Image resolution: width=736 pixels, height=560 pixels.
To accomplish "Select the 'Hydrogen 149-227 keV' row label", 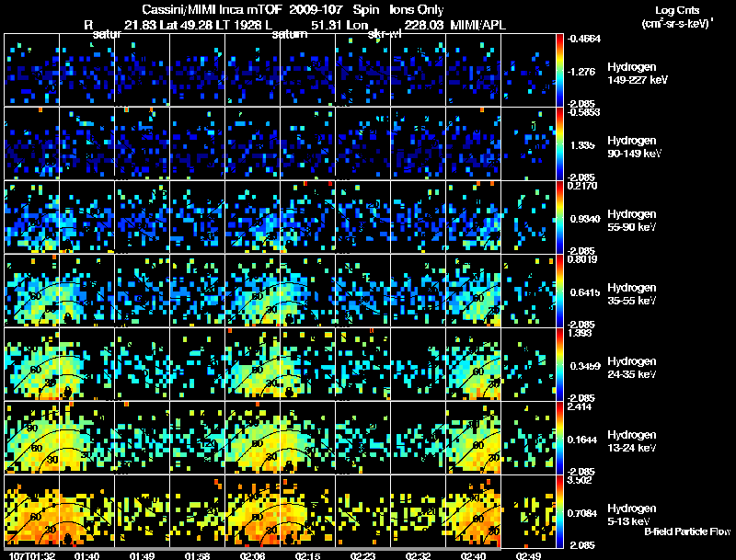I will [638, 74].
